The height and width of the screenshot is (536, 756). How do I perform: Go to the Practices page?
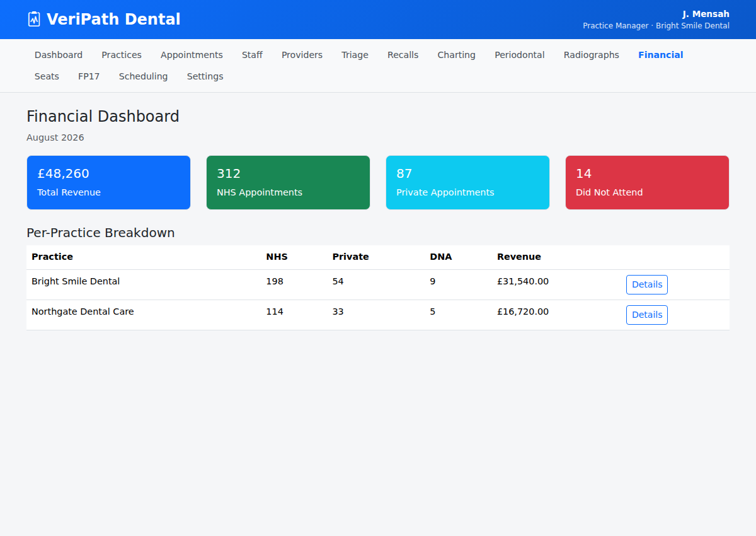pos(122,55)
